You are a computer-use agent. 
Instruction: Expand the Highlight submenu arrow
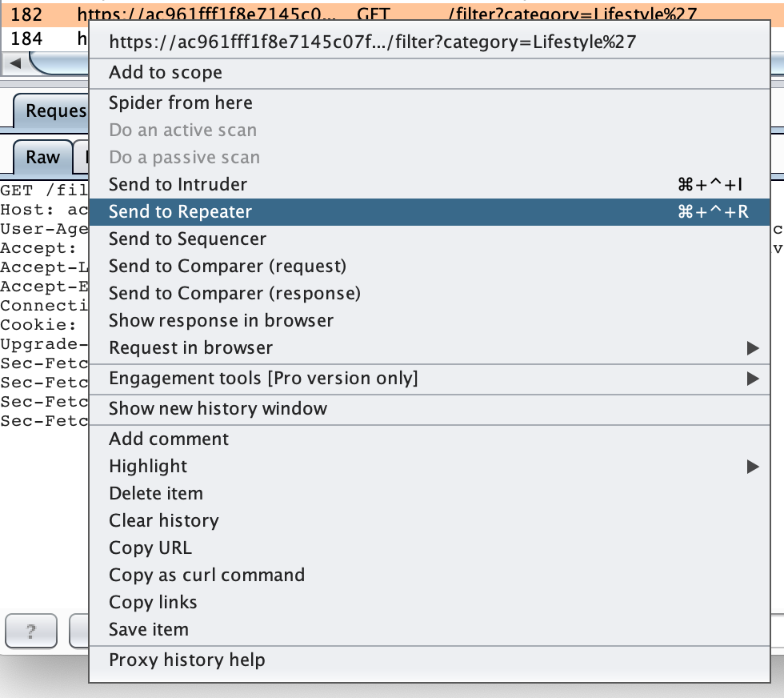click(753, 467)
